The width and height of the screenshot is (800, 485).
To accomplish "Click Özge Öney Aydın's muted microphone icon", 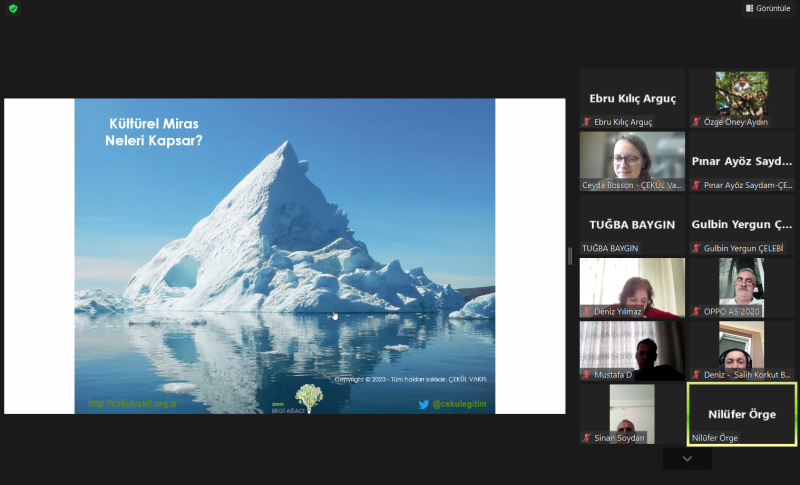I will (x=696, y=122).
